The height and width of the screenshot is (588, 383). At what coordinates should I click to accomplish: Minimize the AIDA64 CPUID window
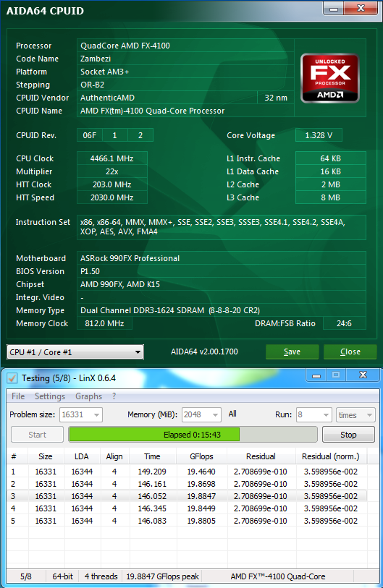pyautogui.click(x=334, y=9)
